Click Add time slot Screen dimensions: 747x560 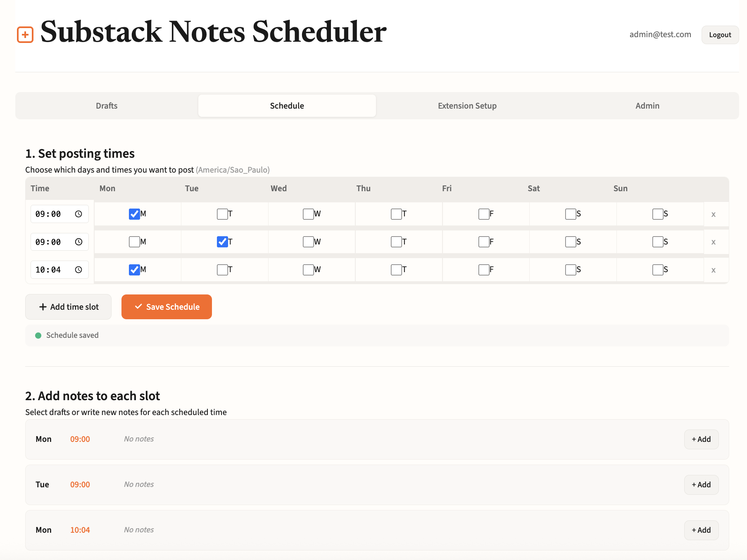click(68, 307)
